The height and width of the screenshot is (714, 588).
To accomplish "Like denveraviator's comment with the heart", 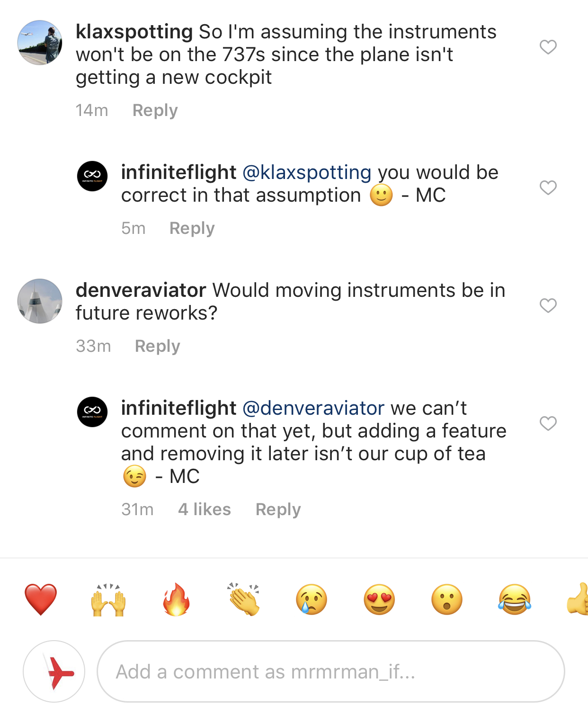I will tap(548, 305).
